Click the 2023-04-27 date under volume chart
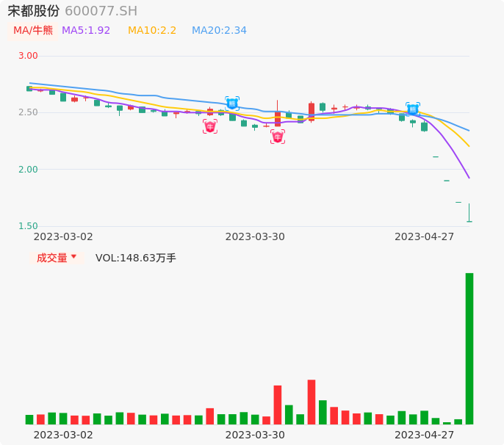Screen dimensions: 504x445 pos(425,435)
